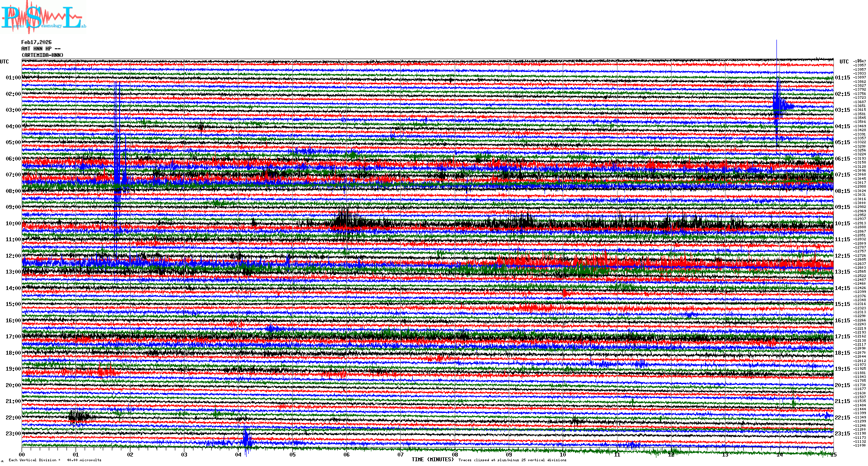Screen dimensions: 868x466
Task: Click the 22:15 label on right axis
Action: click(842, 418)
